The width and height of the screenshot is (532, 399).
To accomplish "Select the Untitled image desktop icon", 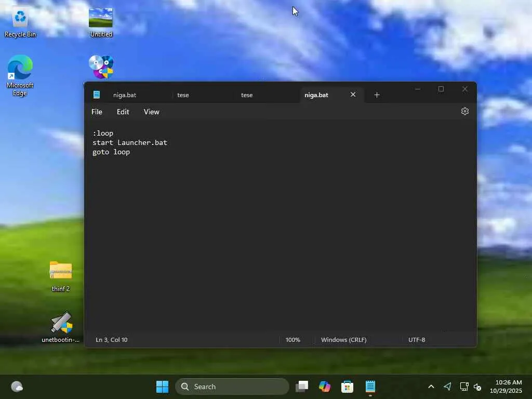I will pyautogui.click(x=101, y=23).
